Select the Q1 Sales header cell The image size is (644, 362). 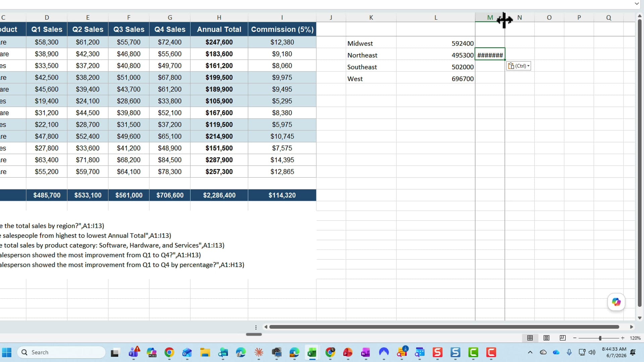[47, 29]
